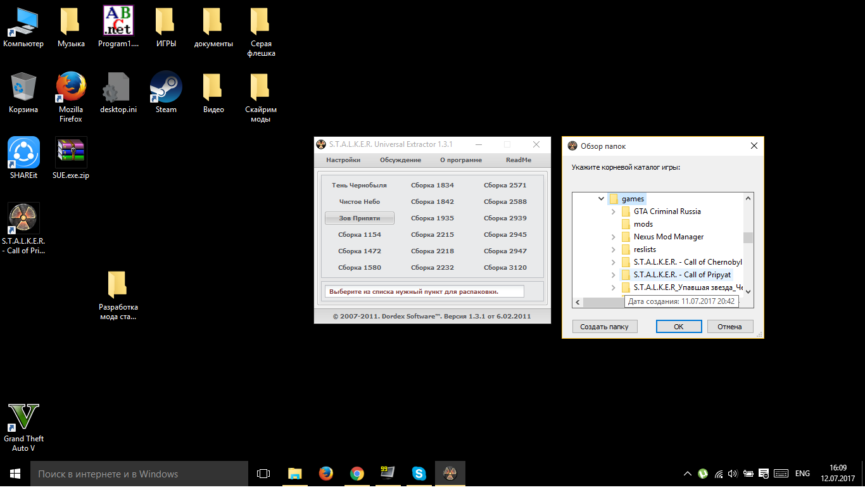Click the Windows search box

(139, 474)
